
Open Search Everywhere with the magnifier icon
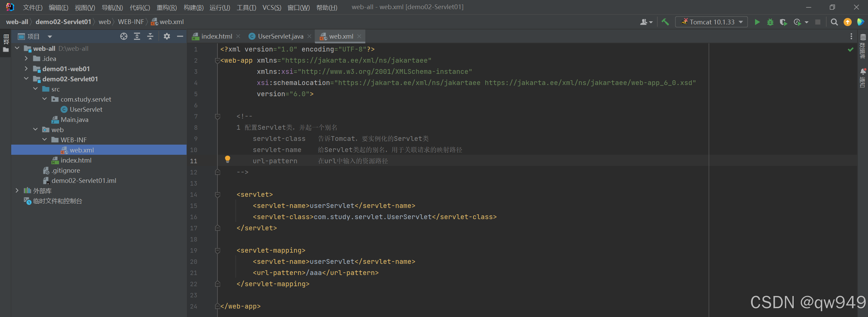834,22
